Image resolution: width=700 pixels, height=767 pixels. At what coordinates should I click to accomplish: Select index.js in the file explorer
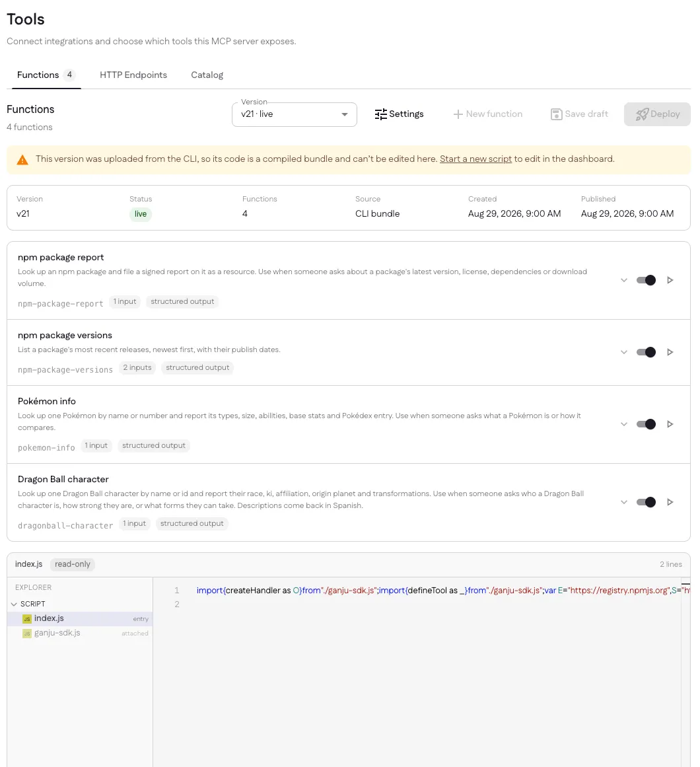click(x=80, y=619)
